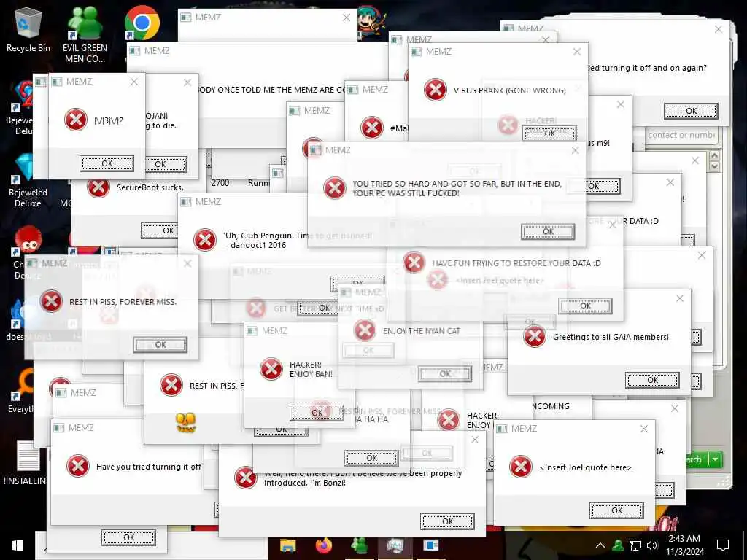The width and height of the screenshot is (747, 560).
Task: Show hidden system tray icons chevron
Action: coord(600,545)
